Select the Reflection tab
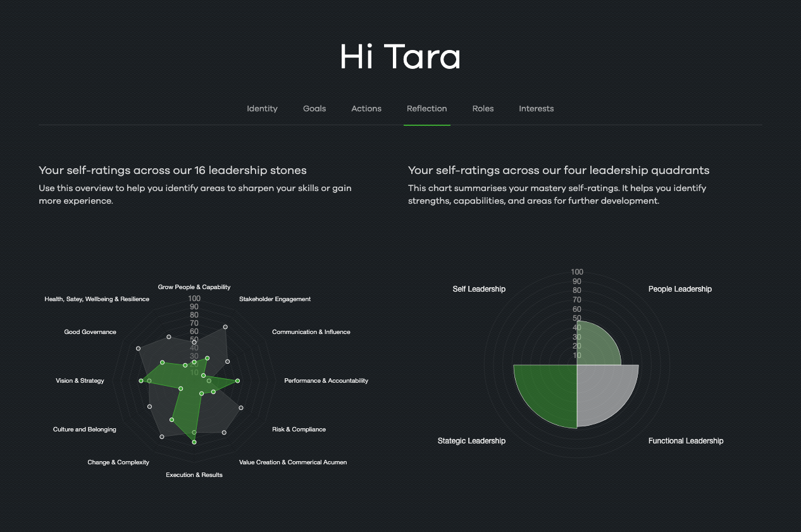This screenshot has width=801, height=532. tap(426, 109)
